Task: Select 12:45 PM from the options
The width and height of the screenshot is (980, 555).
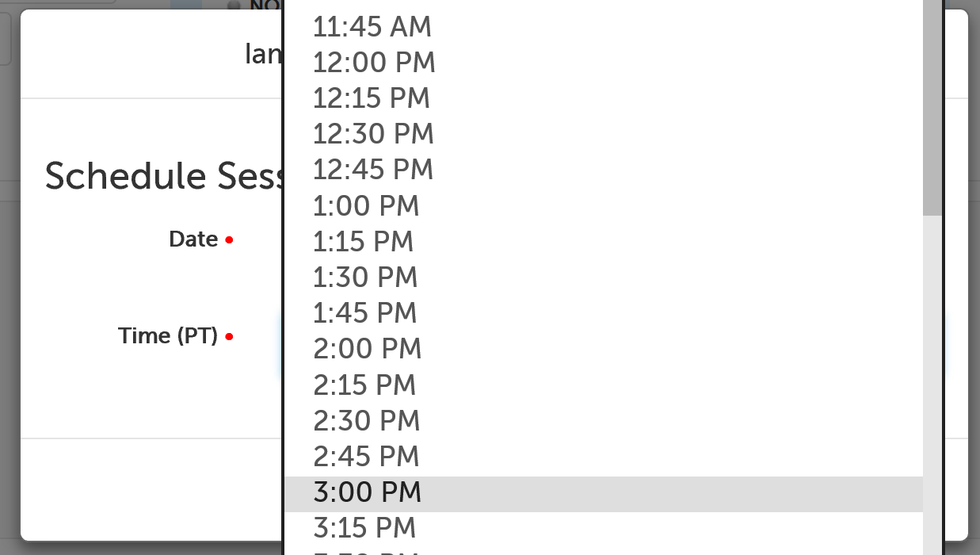Action: (373, 169)
